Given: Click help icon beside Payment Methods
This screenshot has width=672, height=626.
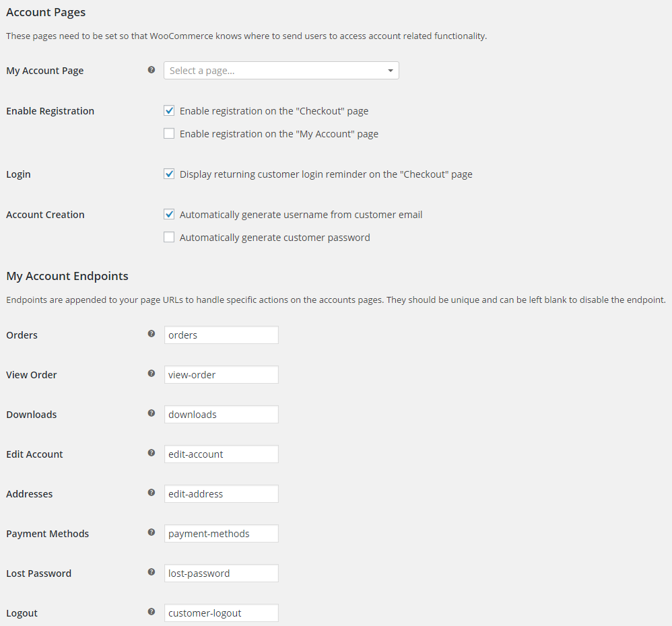Looking at the screenshot, I should pyautogui.click(x=152, y=532).
